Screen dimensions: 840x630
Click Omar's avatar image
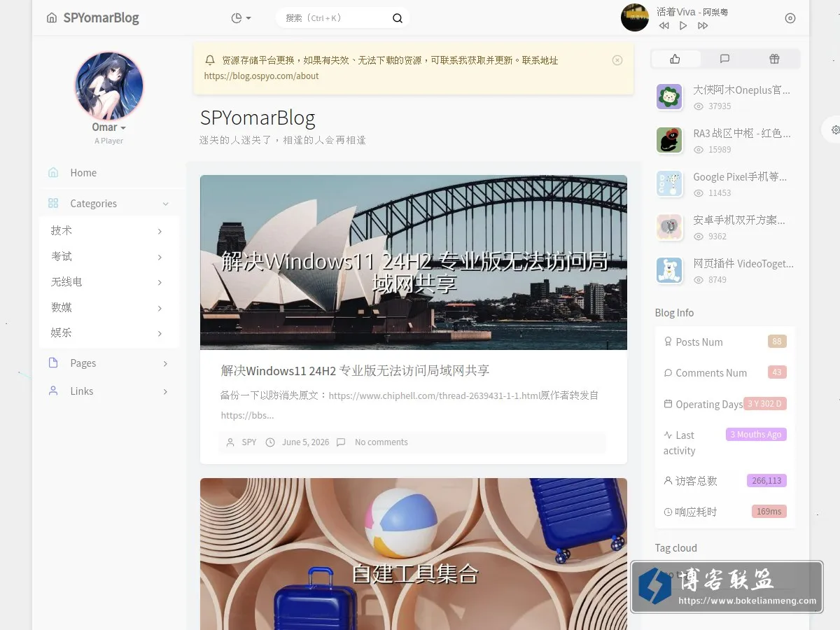(x=109, y=86)
